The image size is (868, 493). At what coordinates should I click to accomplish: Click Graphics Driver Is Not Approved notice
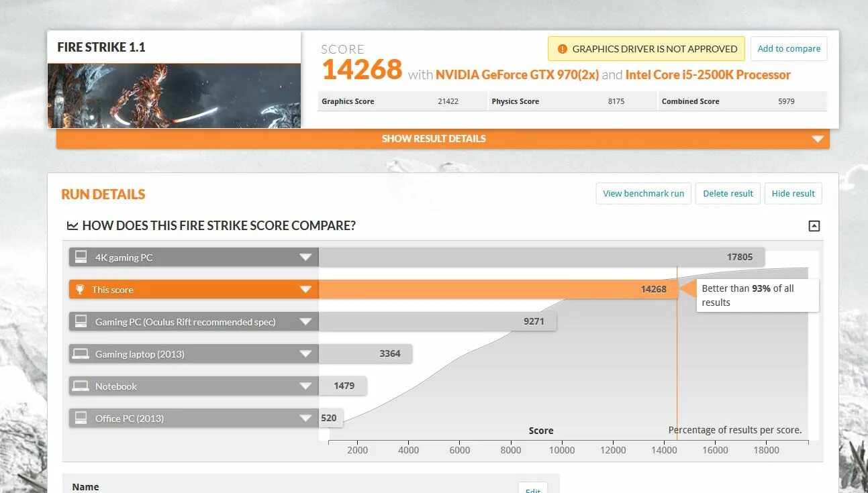[646, 49]
